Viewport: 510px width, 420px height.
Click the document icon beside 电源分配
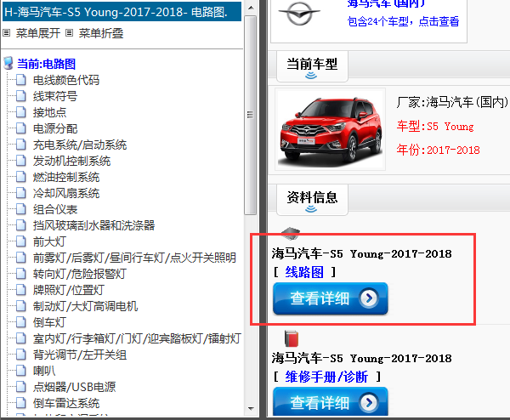coord(21,128)
